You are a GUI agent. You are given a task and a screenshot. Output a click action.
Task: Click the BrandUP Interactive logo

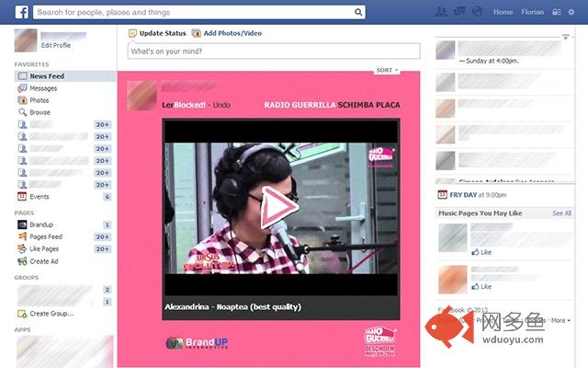(197, 342)
